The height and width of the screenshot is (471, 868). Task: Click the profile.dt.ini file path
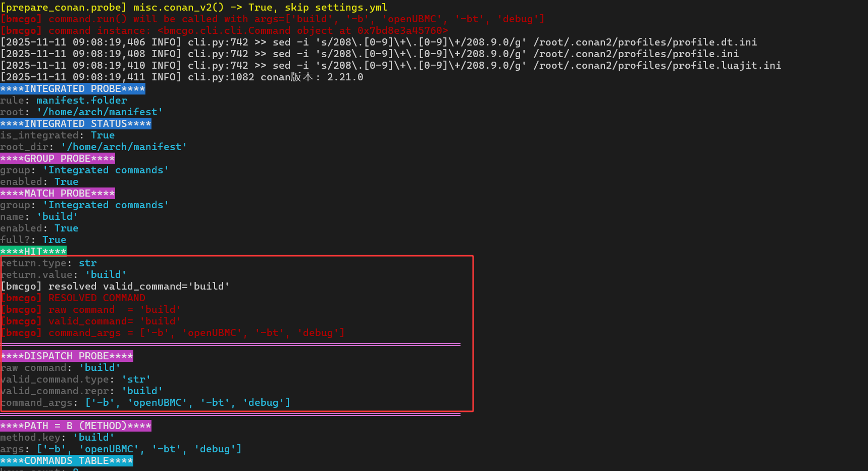(x=645, y=42)
